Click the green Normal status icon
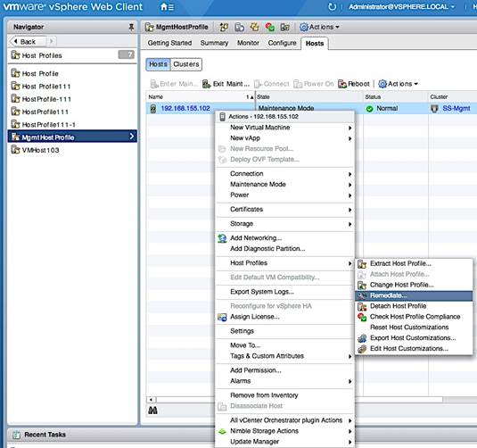Viewport: 477px width, 448px height. [x=369, y=109]
